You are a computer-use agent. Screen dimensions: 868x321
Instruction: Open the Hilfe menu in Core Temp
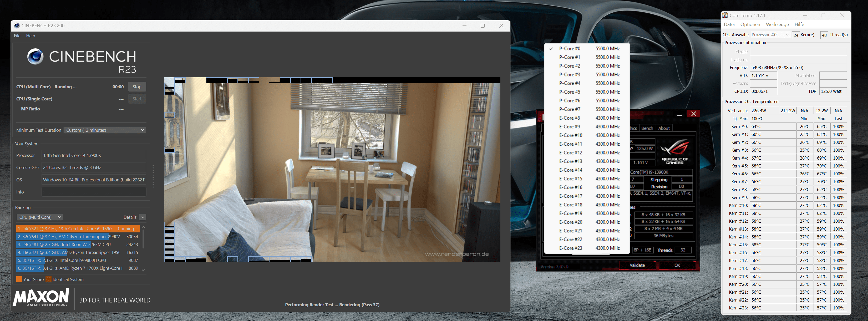pos(799,24)
